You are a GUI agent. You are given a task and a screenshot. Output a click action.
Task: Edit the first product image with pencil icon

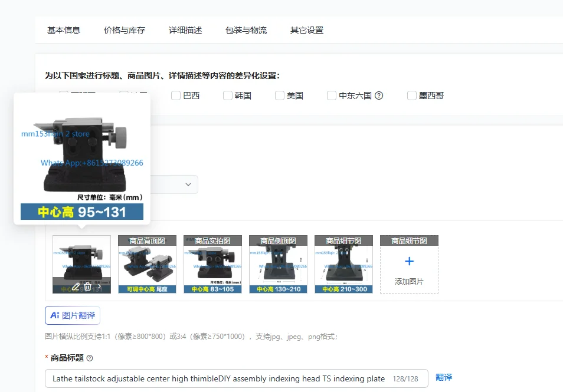[76, 287]
